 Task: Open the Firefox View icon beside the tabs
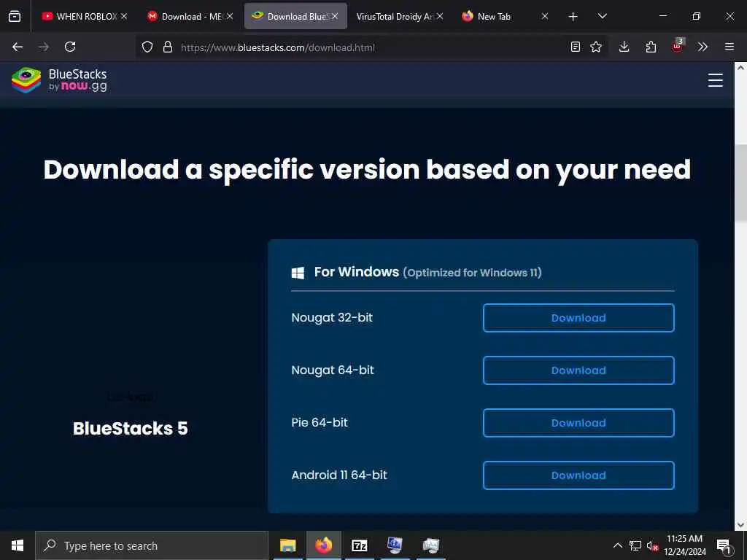point(15,16)
